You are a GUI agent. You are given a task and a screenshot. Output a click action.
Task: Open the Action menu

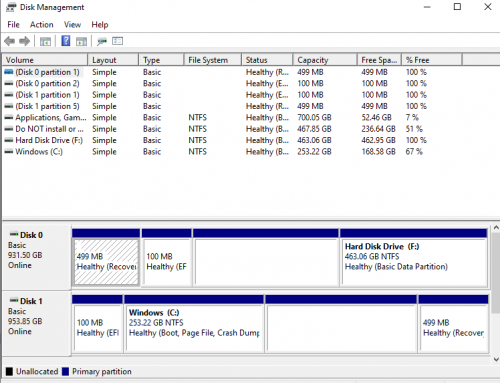[x=42, y=25]
